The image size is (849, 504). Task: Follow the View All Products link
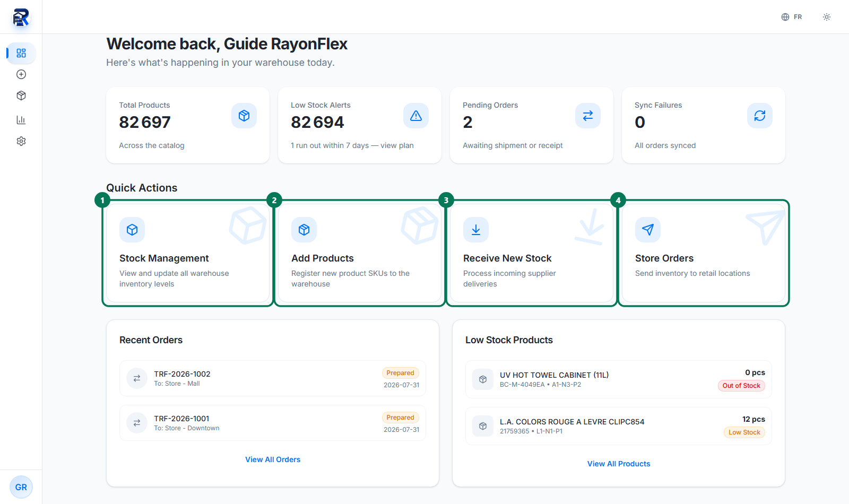619,464
